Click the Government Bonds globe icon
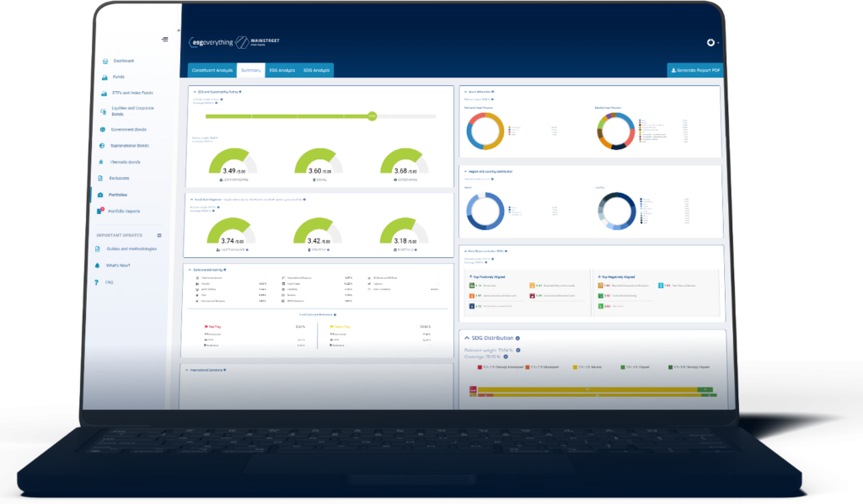This screenshot has height=504, width=863. [103, 130]
